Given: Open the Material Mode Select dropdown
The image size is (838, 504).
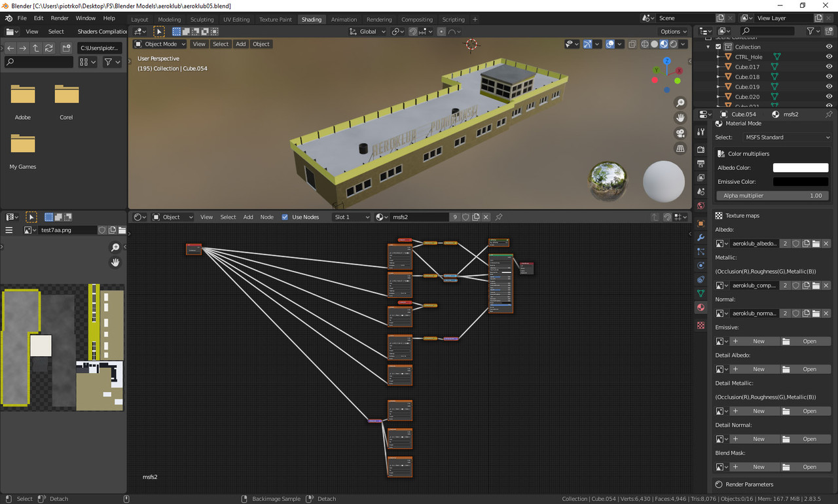Looking at the screenshot, I should 788,137.
